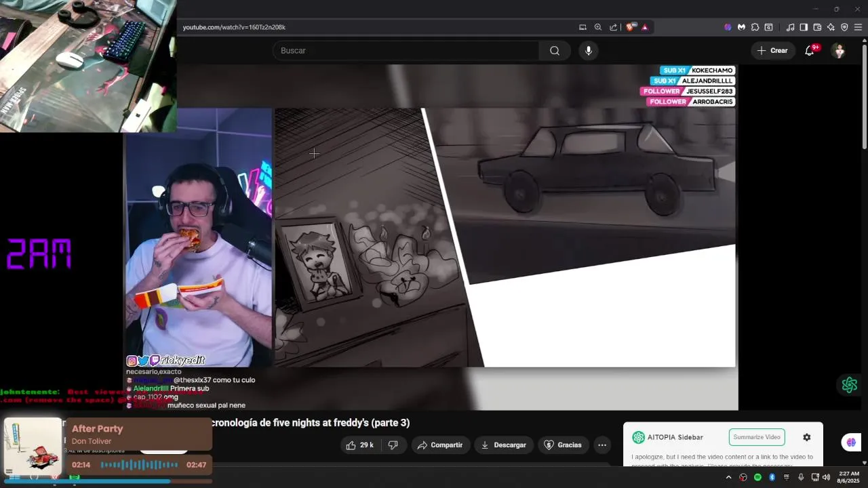The image size is (868, 488).
Task: Click the Brave Rewards triangle icon
Action: tap(644, 27)
